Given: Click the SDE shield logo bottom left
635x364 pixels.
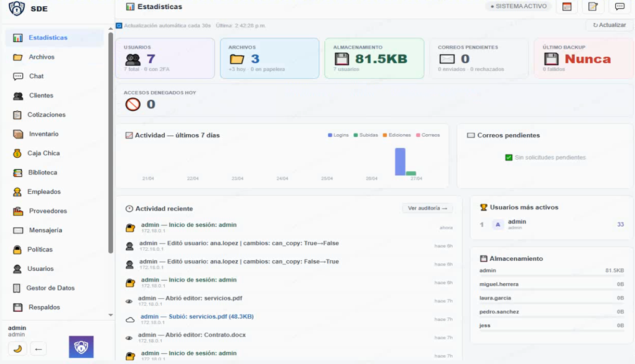Looking at the screenshot, I should [80, 347].
